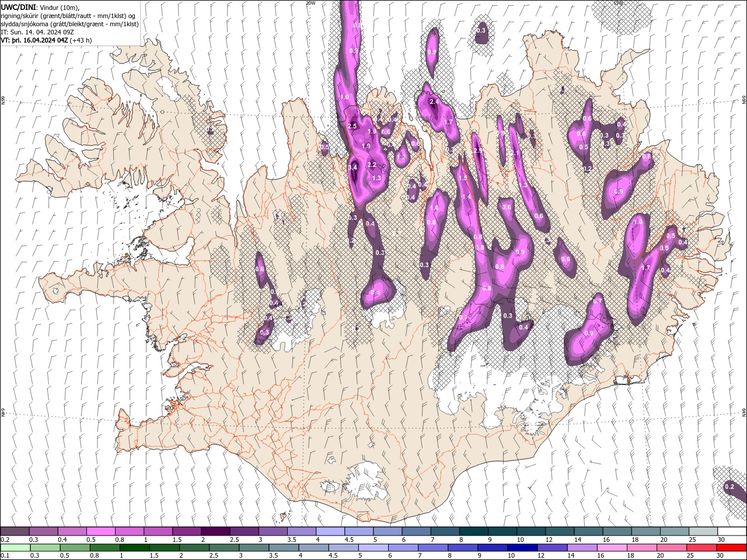Click the 2.2 snowfall value on the map
The image size is (747, 560).
tap(372, 165)
